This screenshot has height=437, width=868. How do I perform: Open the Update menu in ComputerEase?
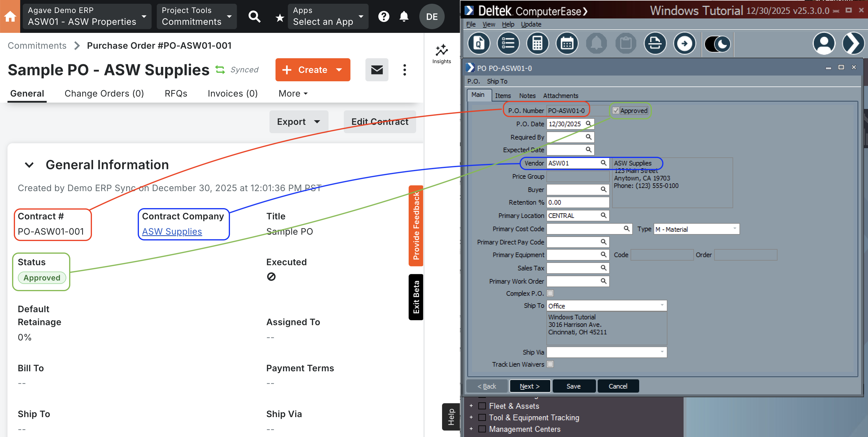531,24
